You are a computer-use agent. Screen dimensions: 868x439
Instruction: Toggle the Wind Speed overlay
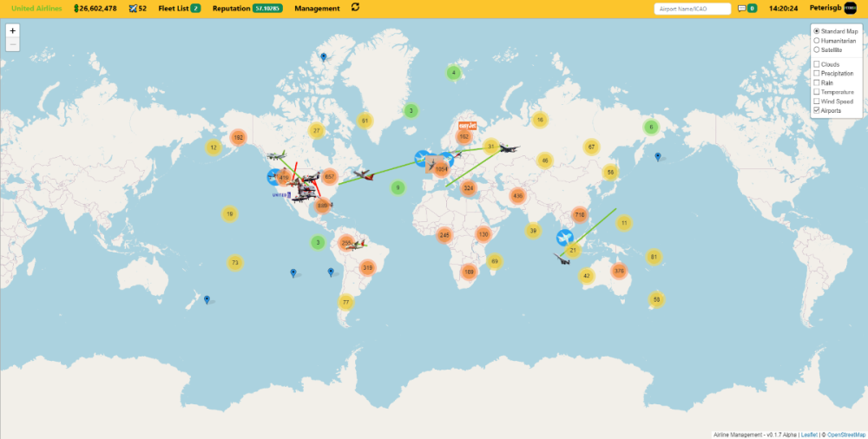pyautogui.click(x=817, y=102)
